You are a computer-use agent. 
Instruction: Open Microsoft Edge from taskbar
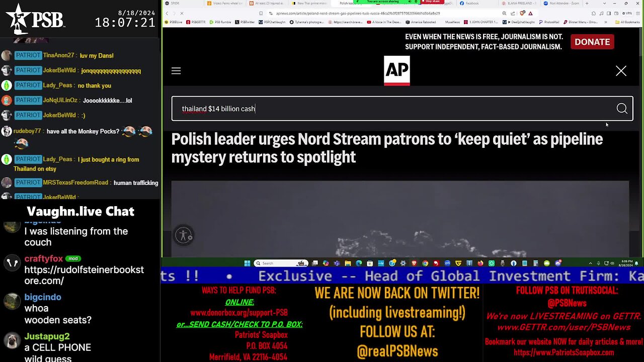(x=359, y=263)
